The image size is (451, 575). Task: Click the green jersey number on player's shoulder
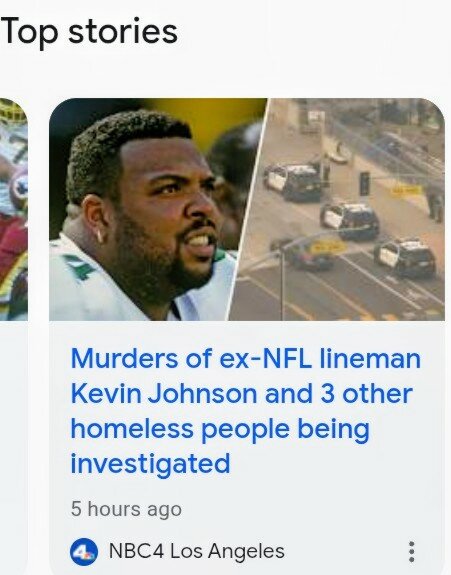click(x=79, y=267)
